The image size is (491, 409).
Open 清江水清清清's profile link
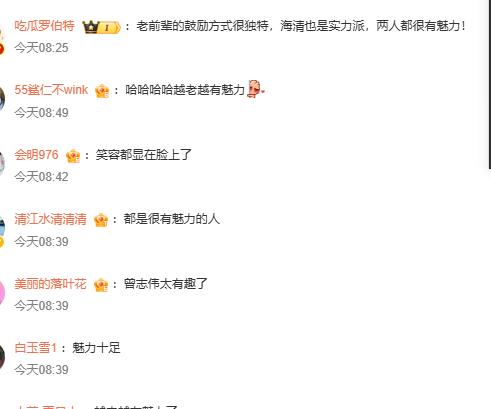click(50, 219)
